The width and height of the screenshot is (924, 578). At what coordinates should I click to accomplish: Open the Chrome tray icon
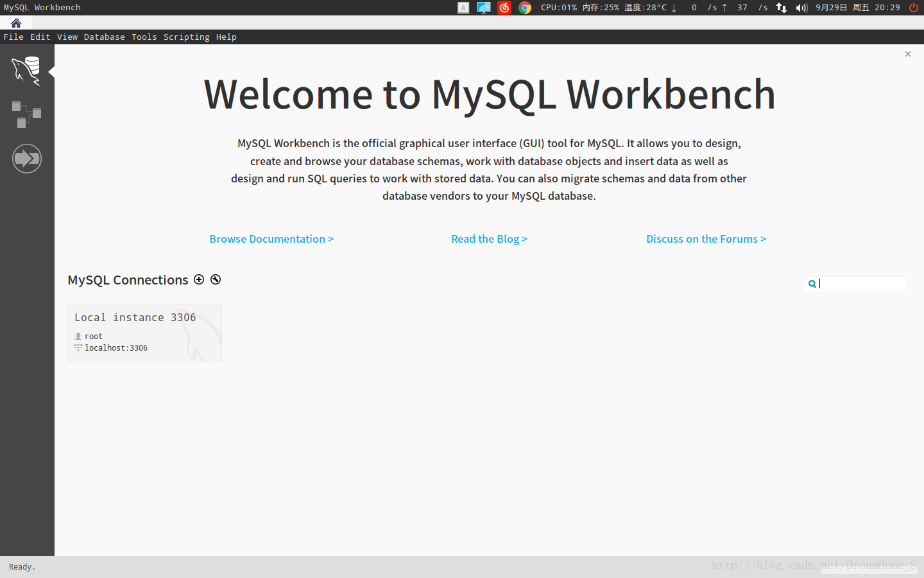[x=525, y=8]
